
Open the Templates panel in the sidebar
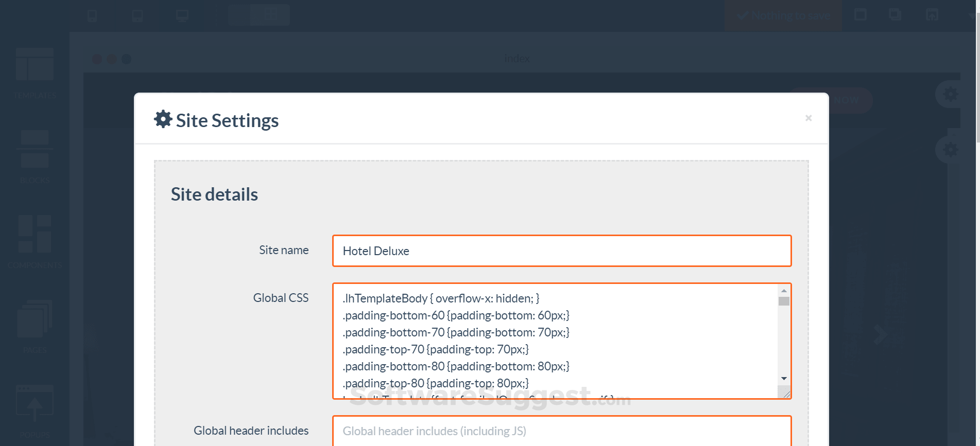coord(35,72)
